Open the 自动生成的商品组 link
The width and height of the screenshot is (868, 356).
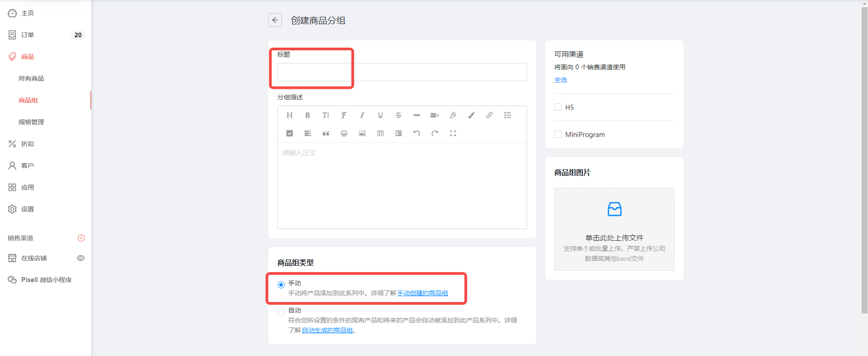pos(327,330)
